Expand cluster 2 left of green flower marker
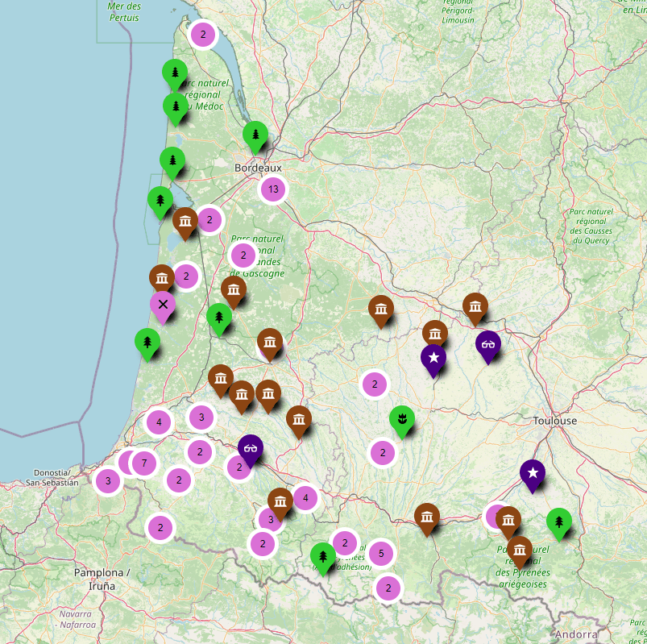This screenshot has height=644, width=647. 375,384
